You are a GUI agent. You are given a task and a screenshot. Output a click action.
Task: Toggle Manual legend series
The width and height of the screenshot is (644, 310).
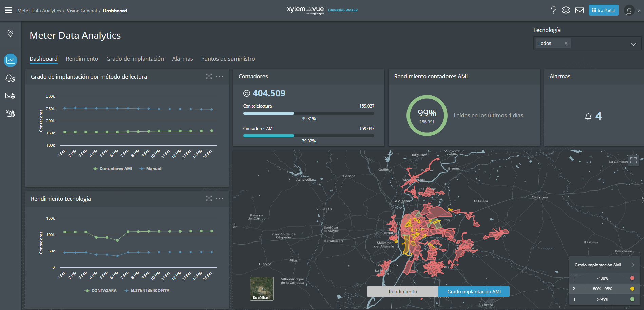pyautogui.click(x=150, y=169)
